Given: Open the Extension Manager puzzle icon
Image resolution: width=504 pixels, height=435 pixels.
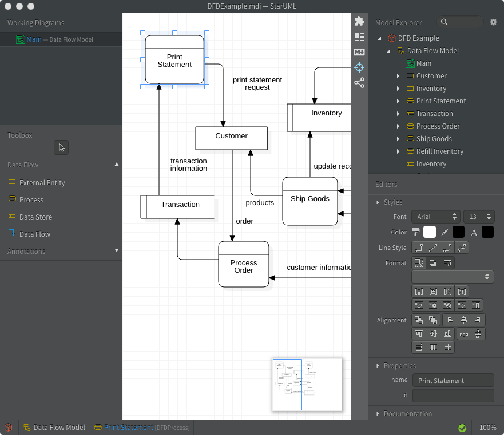Looking at the screenshot, I should [359, 21].
